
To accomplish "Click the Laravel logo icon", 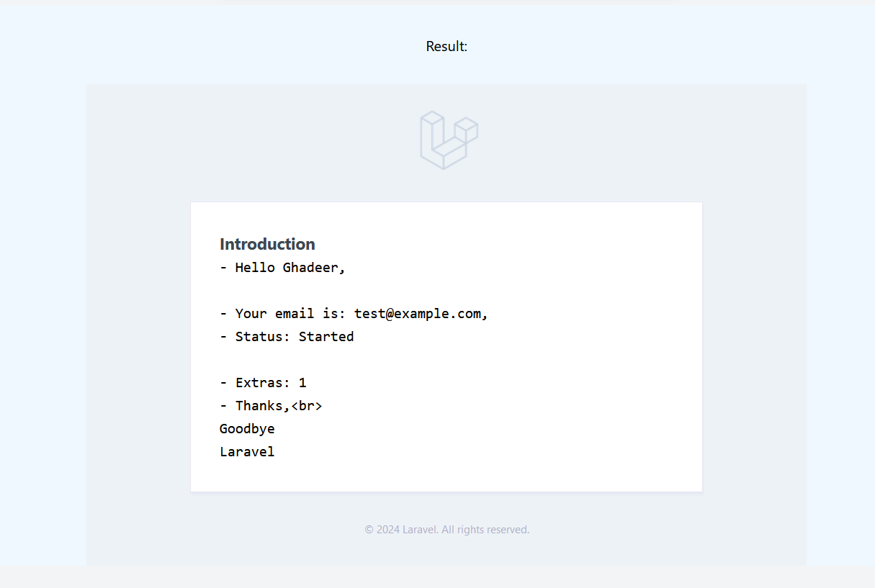I will tap(449, 140).
